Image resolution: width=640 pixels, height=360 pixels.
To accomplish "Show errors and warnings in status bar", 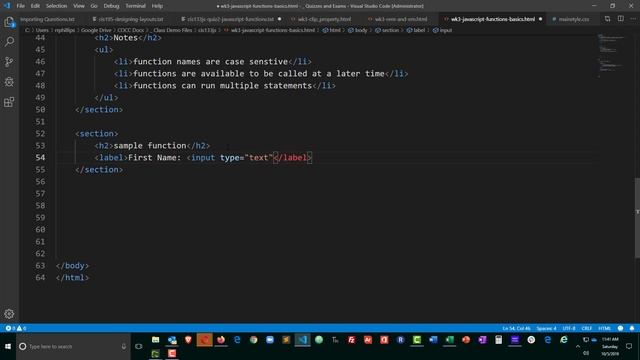I will tap(16, 328).
